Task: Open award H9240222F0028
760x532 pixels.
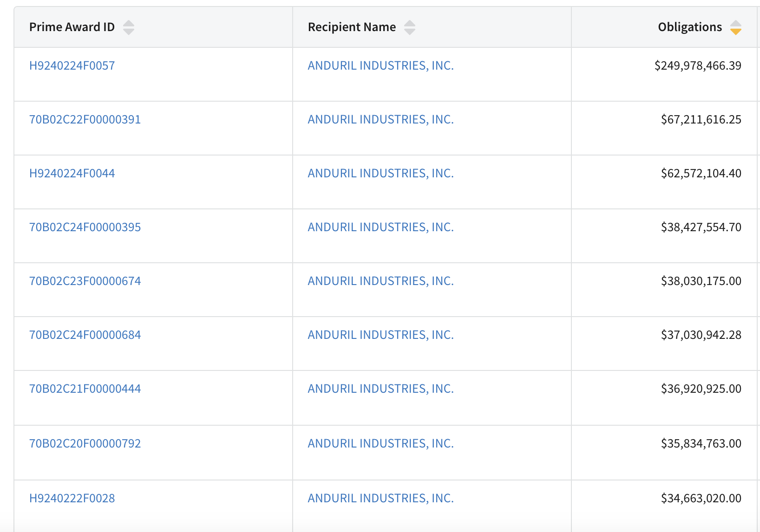Action: pyautogui.click(x=72, y=498)
